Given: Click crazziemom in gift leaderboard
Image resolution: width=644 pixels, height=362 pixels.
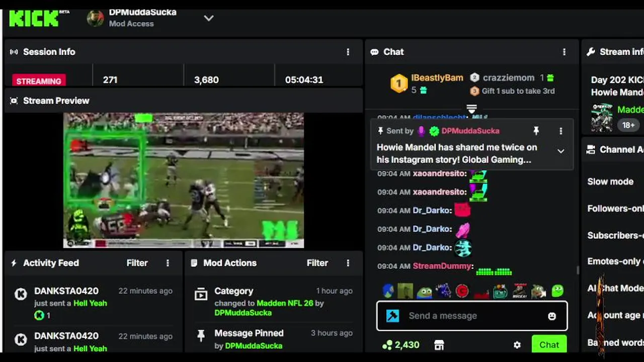Looking at the screenshot, I should pyautogui.click(x=508, y=78).
